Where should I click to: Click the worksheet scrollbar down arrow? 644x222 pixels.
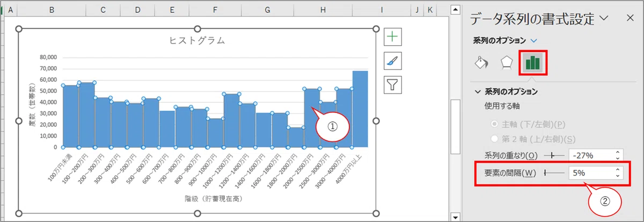click(x=455, y=217)
